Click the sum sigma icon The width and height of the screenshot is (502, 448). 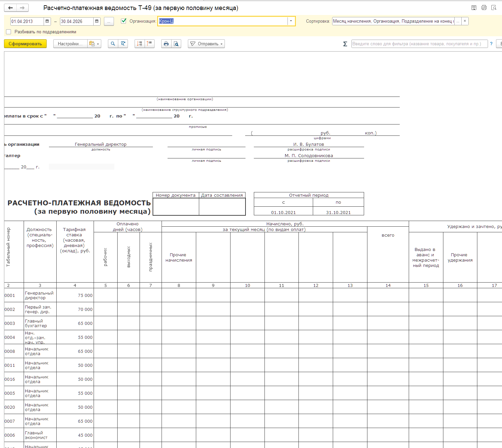point(345,44)
